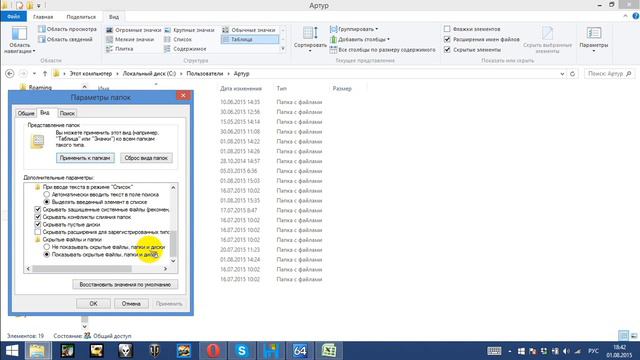
Task: Open World of Tanks taskbar icon
Action: (x=154, y=351)
